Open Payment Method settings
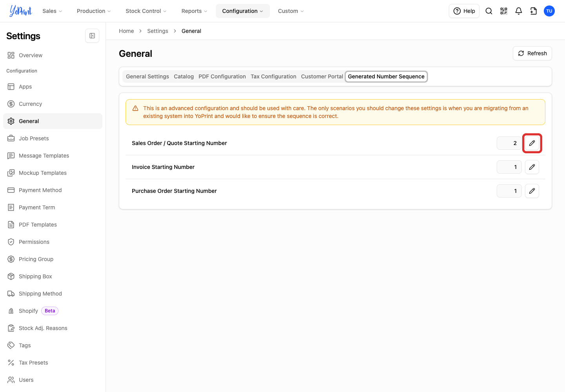 pos(53,190)
